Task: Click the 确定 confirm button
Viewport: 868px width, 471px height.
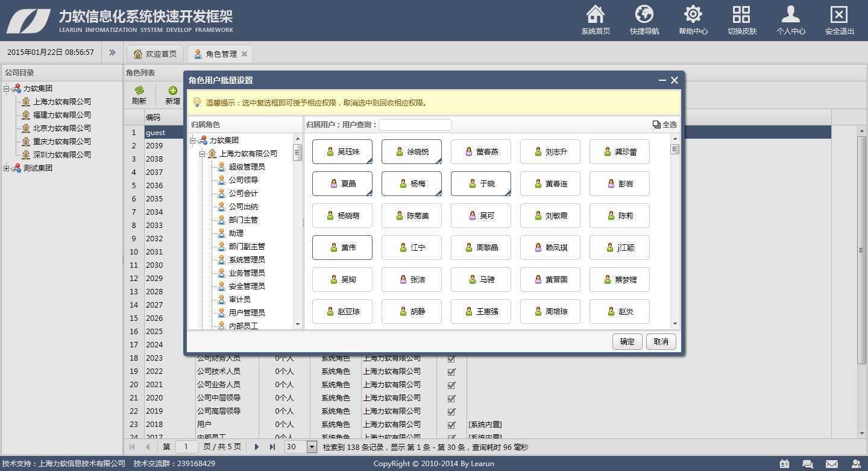Action: click(x=627, y=341)
